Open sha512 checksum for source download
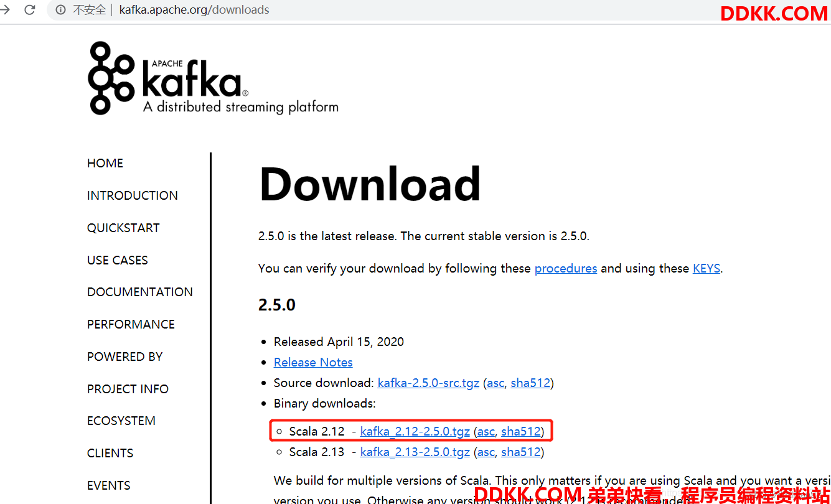Screen dimensions: 831x504 point(530,383)
